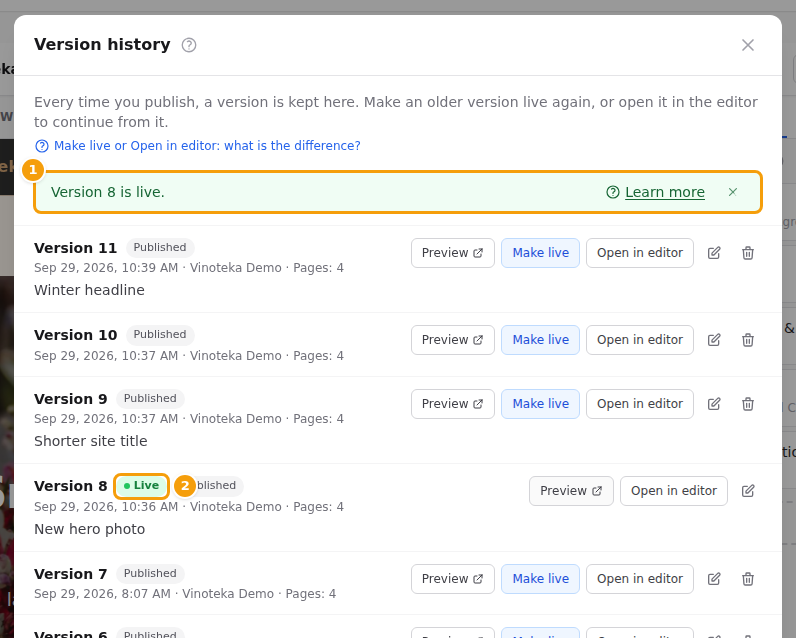The image size is (796, 638).
Task: Select the 'Shorter site title' note text
Action: tap(90, 442)
